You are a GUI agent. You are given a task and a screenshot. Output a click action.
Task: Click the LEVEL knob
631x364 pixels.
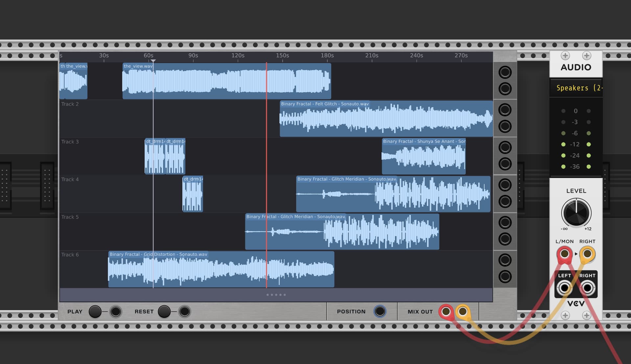coord(576,213)
